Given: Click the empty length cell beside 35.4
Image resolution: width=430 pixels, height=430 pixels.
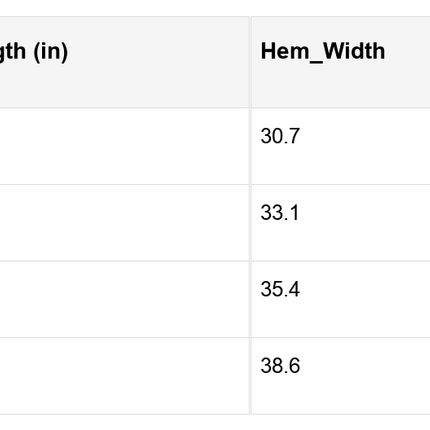Looking at the screenshot, I should pos(124,299).
